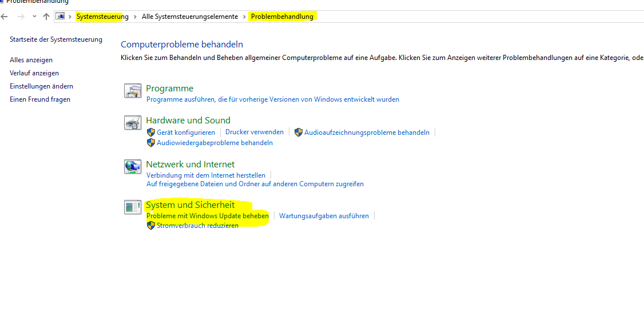Click shield icon beside Stromverbrauch reduzieren
Viewport: 644px width, 321px height.
coord(151,226)
